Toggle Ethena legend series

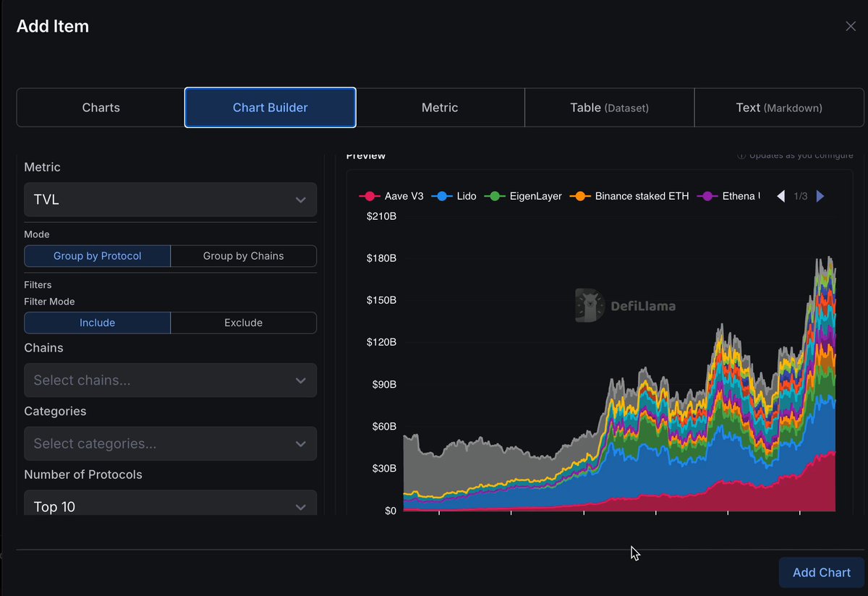(728, 196)
